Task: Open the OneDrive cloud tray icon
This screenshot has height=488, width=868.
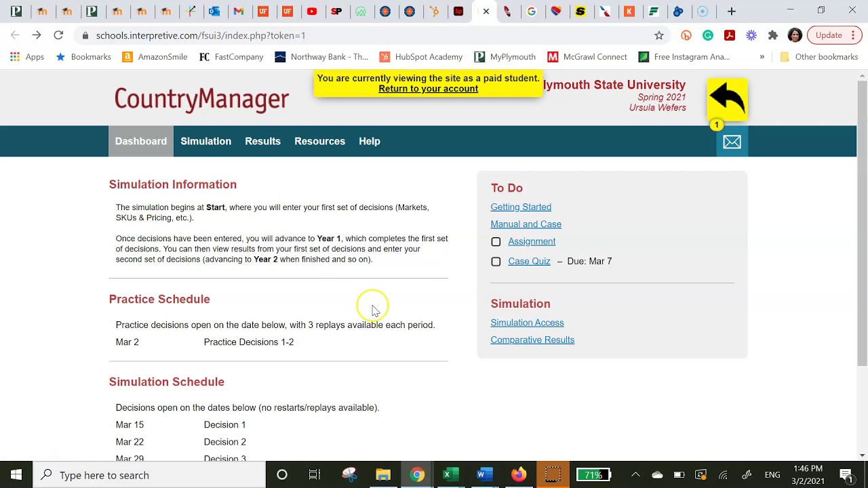Action: [x=657, y=474]
